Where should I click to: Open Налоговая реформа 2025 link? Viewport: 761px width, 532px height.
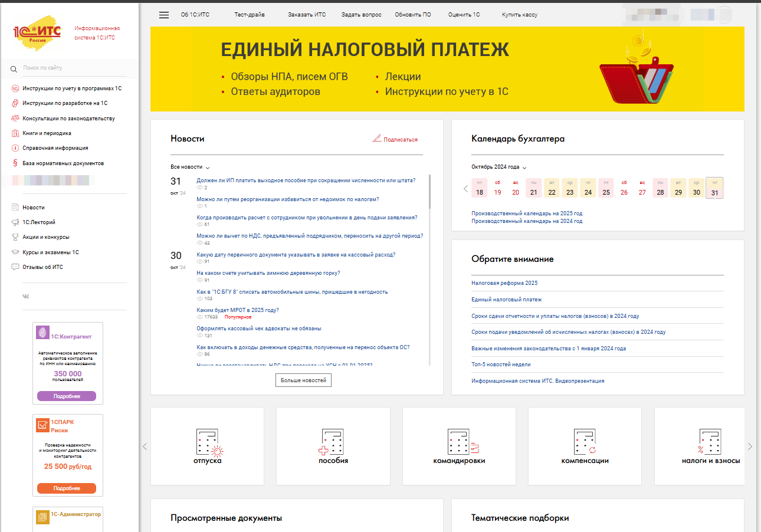tap(504, 283)
